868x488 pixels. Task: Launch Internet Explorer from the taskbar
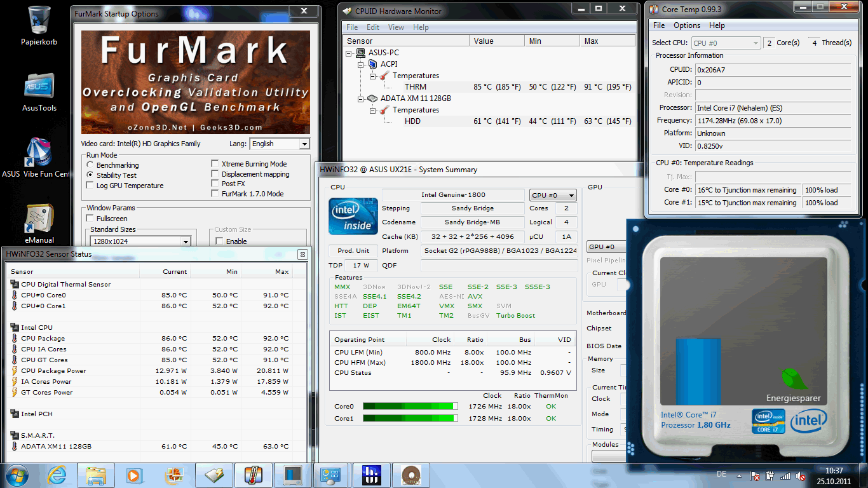(57, 475)
